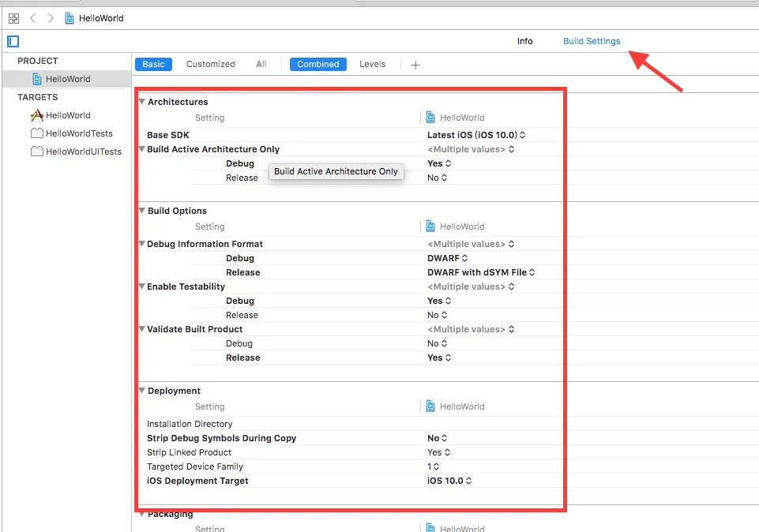Select the Basic filter
Image resolution: width=759 pixels, height=532 pixels.
pyautogui.click(x=153, y=64)
